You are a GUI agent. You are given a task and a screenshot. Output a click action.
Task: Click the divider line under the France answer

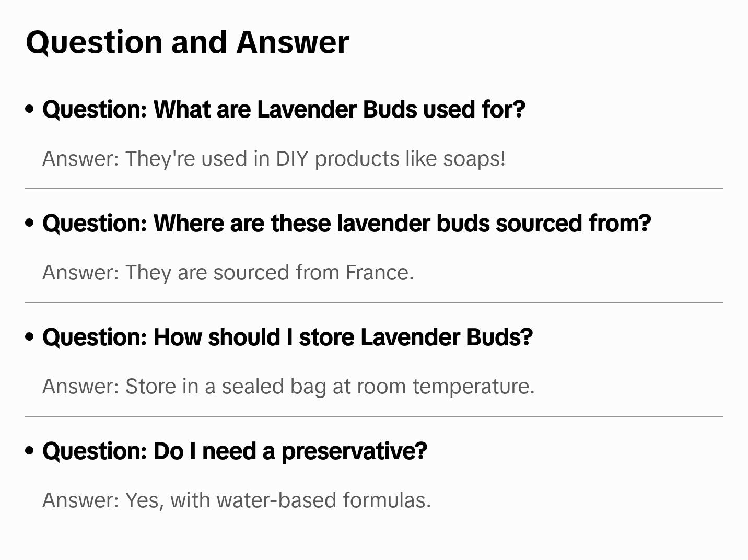tap(373, 302)
